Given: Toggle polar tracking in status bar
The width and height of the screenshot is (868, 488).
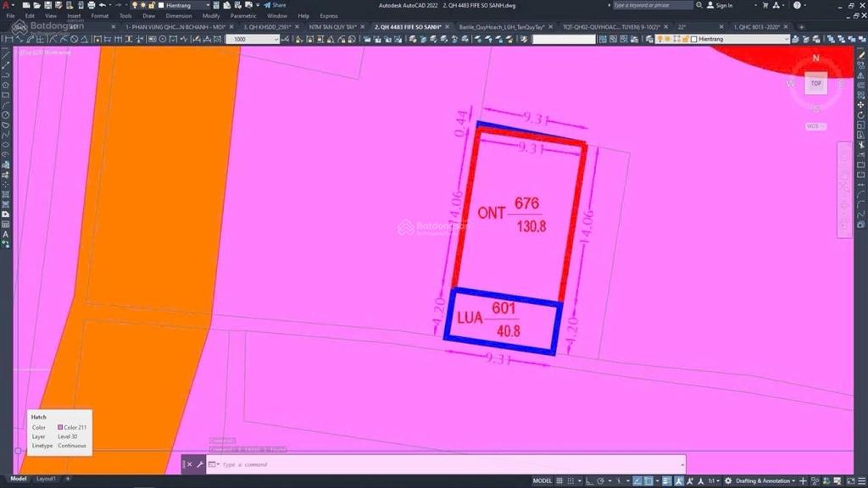Looking at the screenshot, I should (x=601, y=481).
